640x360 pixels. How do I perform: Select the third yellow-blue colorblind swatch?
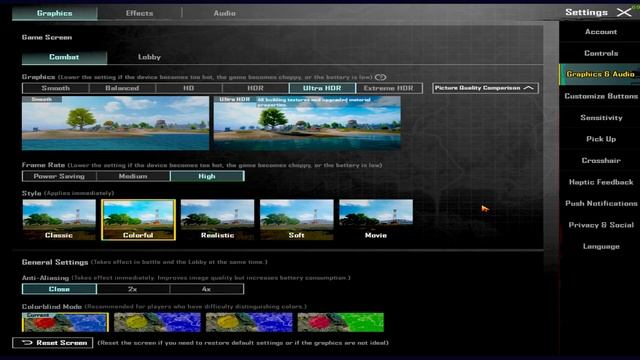coord(249,322)
